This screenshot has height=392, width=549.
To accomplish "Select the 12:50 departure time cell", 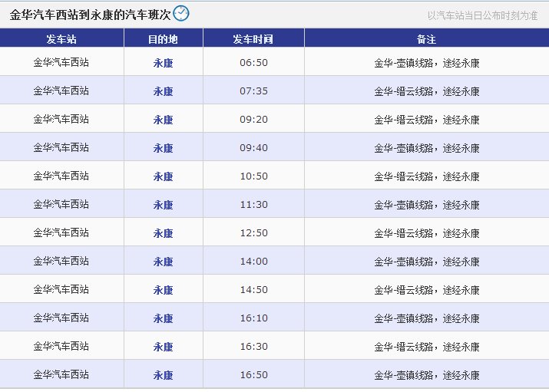I will 254,232.
